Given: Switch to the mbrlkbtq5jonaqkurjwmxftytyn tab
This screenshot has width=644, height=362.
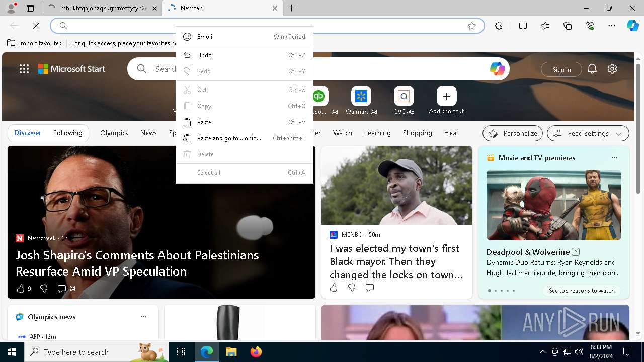Looking at the screenshot, I should click(x=102, y=8).
